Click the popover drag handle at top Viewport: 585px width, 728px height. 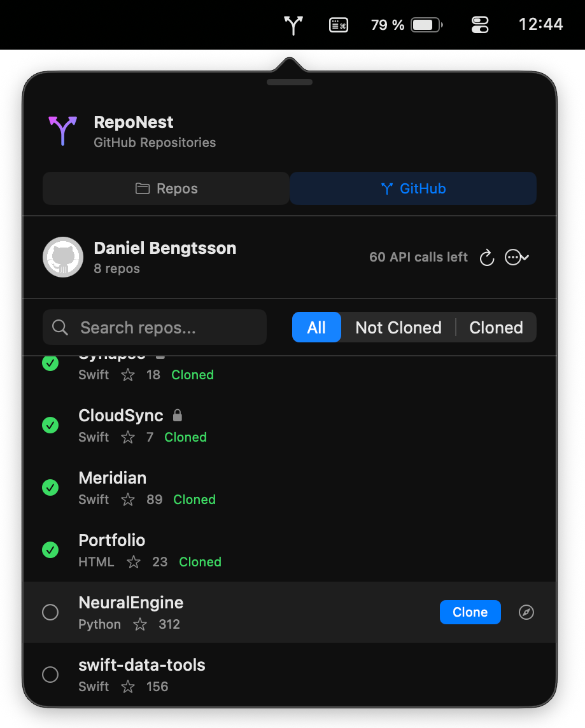point(290,82)
